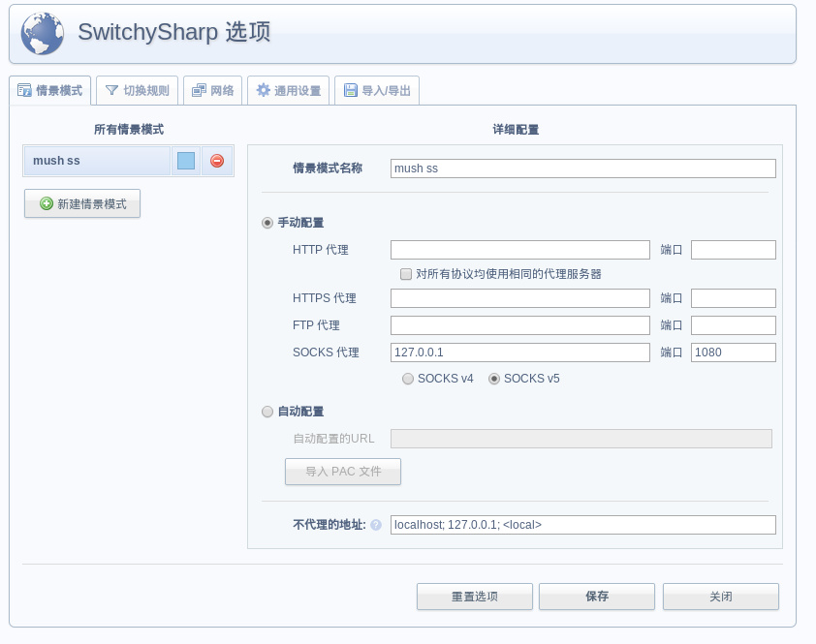The width and height of the screenshot is (816, 644).
Task: Click the 保存 button
Action: click(x=597, y=597)
